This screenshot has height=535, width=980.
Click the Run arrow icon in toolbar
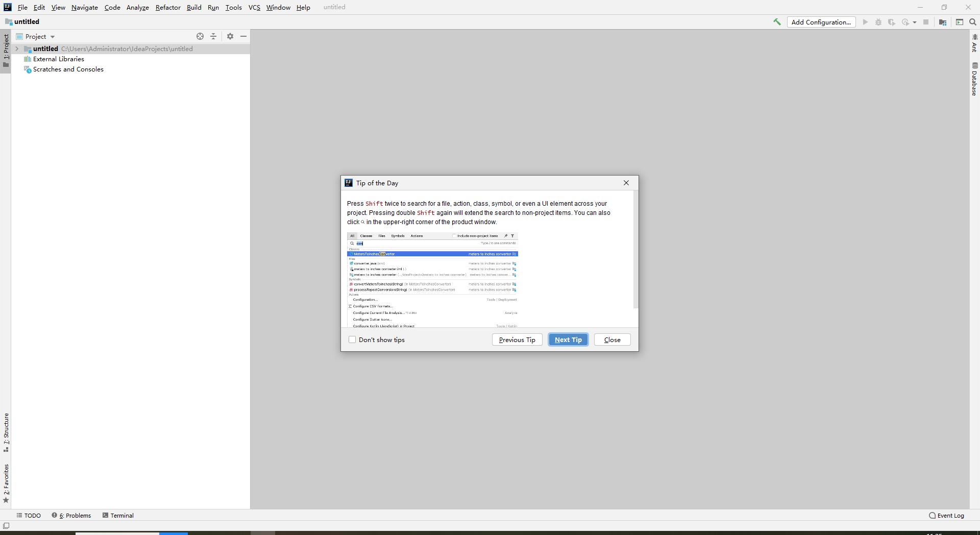pyautogui.click(x=865, y=22)
